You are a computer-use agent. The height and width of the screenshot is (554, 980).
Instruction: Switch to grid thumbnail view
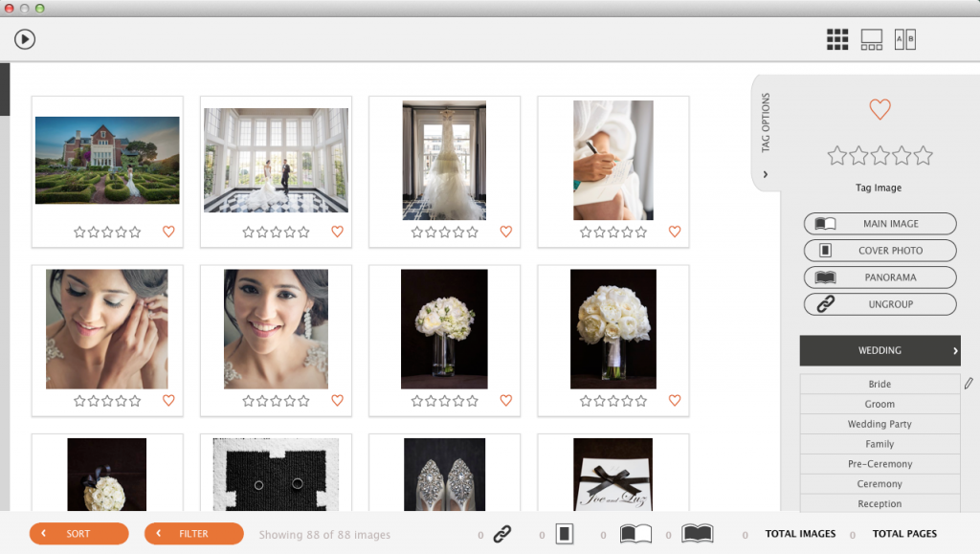(837, 39)
